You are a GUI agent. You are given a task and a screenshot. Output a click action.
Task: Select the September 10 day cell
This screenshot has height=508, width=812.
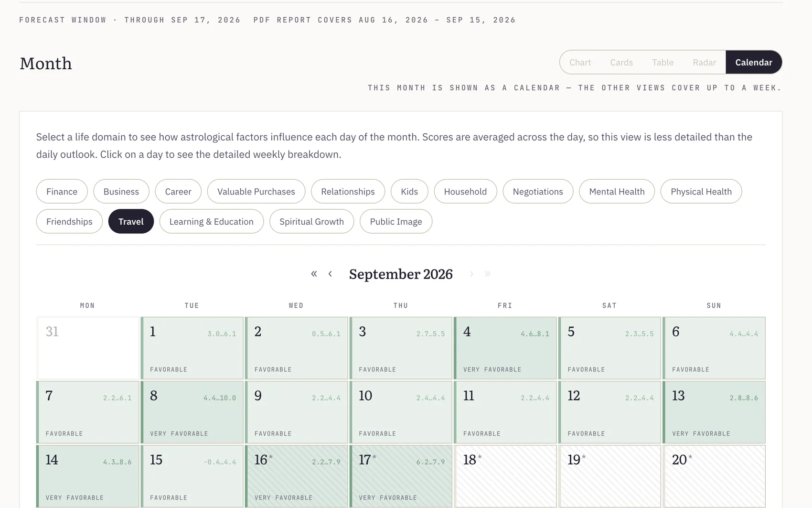click(x=401, y=412)
